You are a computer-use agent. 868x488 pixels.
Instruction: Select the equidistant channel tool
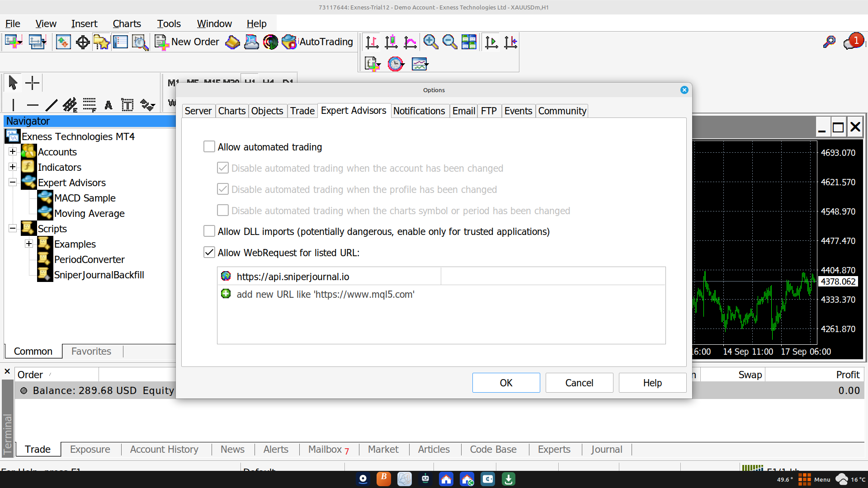70,105
